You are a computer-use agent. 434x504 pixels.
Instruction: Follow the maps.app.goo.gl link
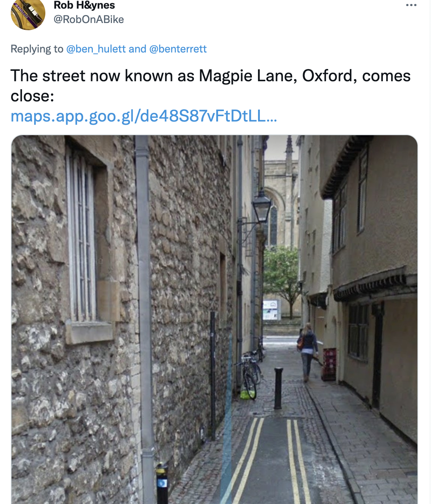144,116
